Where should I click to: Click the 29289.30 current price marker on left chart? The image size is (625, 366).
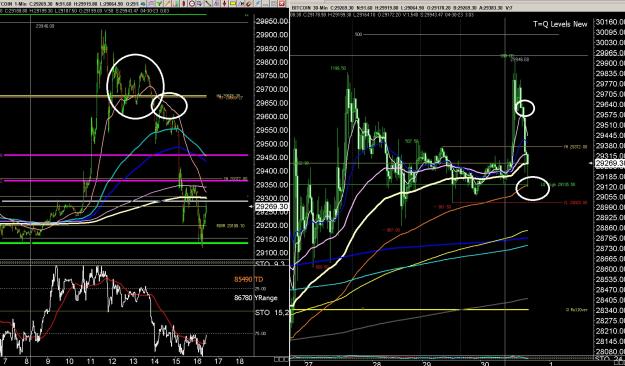click(x=271, y=207)
